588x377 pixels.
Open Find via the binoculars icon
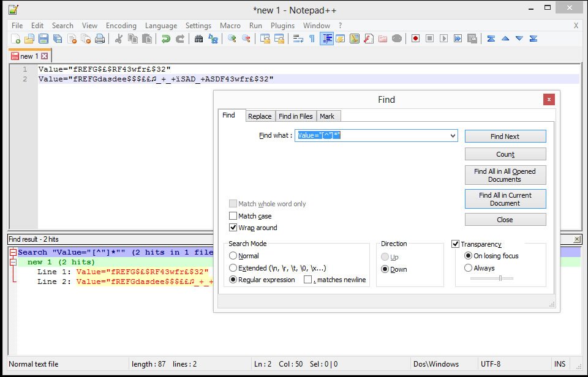[x=198, y=39]
